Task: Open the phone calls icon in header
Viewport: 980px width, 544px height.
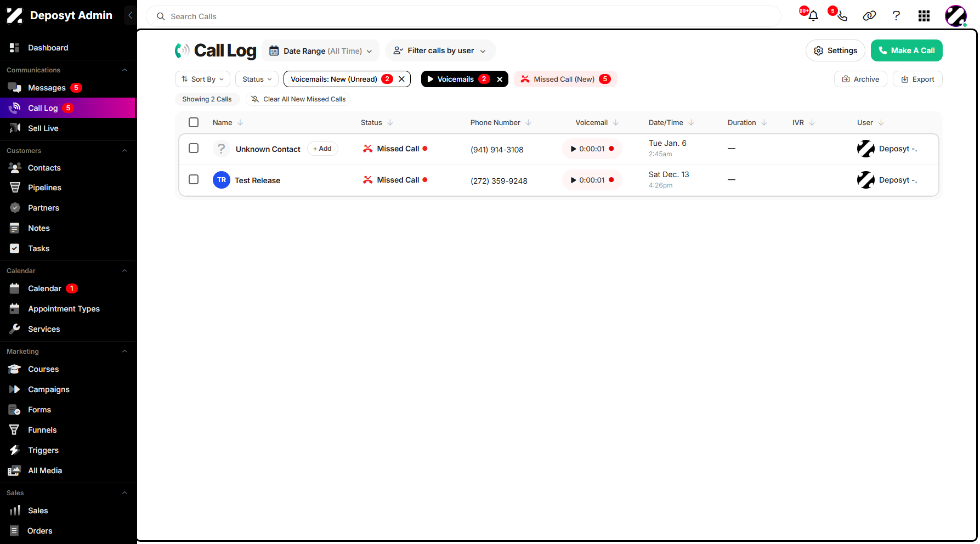Action: click(x=842, y=16)
